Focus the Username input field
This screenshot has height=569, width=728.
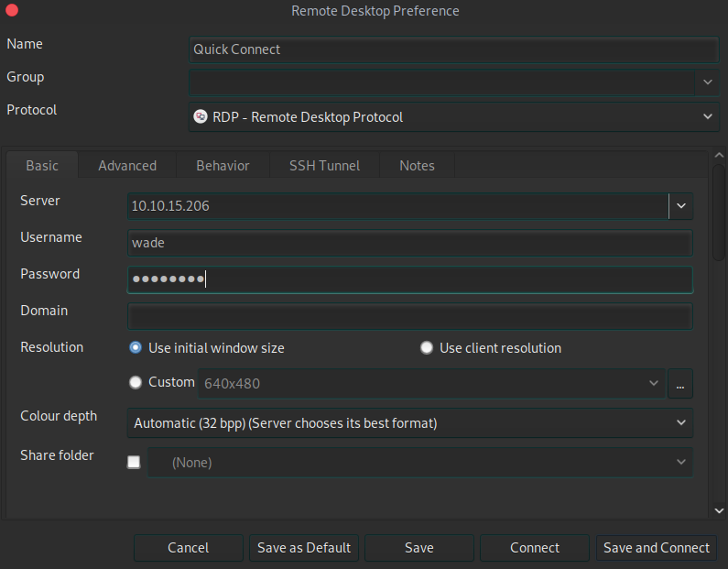pyautogui.click(x=409, y=243)
